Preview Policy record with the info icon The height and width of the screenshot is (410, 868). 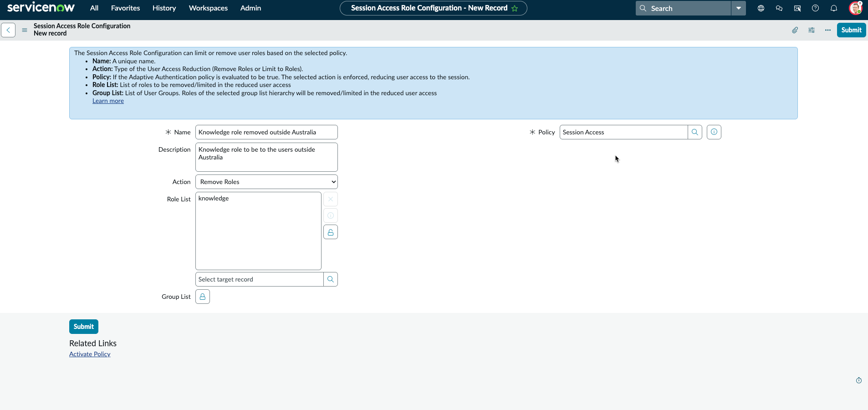point(714,132)
